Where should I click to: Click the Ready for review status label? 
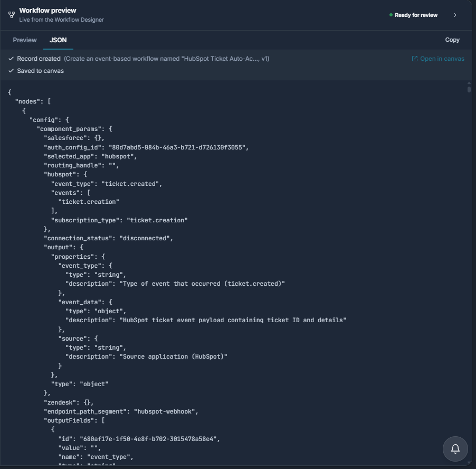[416, 15]
